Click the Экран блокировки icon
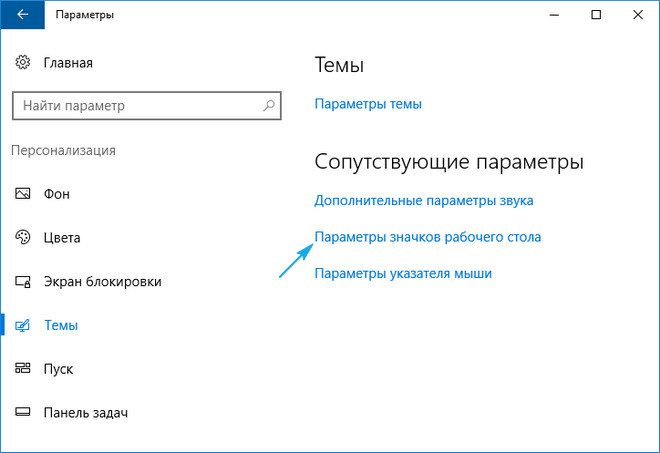 click(23, 282)
